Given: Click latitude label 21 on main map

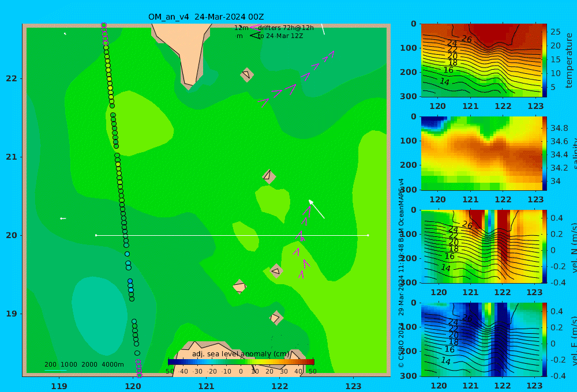Looking at the screenshot, I should point(12,157).
